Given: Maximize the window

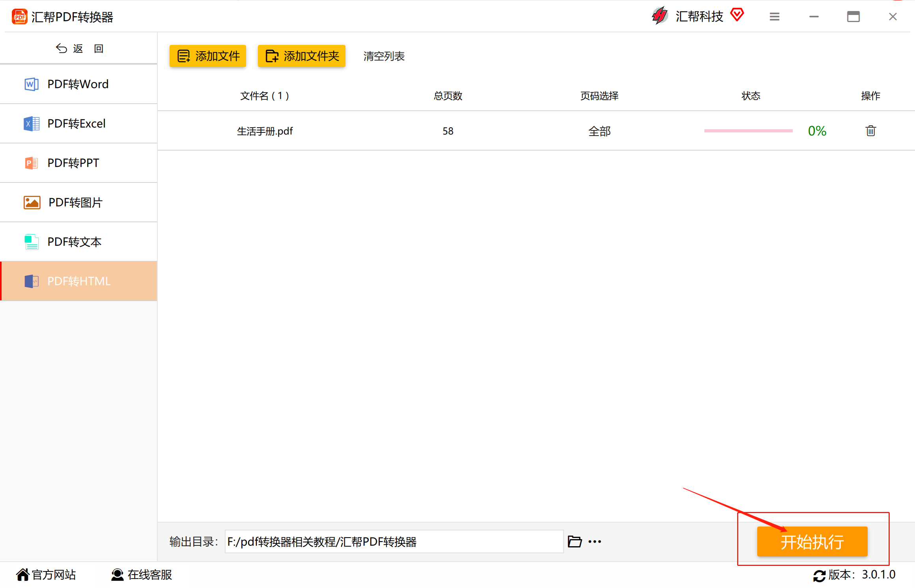Looking at the screenshot, I should click(853, 17).
